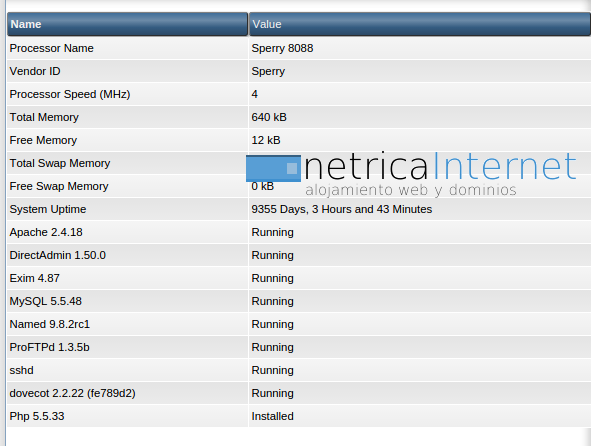The height and width of the screenshot is (446, 591).
Task: Select the Processor Name row label
Action: click(x=51, y=48)
